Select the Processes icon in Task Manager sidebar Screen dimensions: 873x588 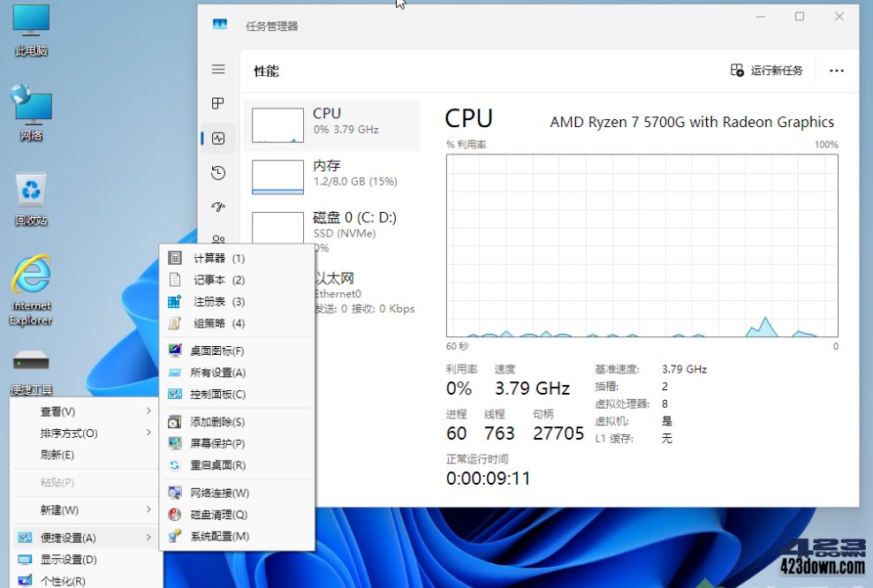(218, 103)
